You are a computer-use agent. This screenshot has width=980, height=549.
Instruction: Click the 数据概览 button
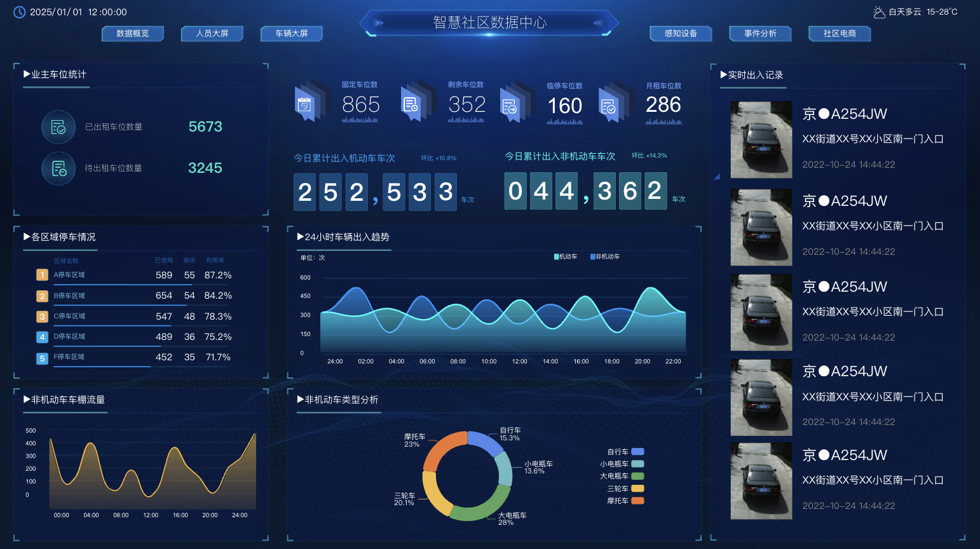click(x=133, y=34)
